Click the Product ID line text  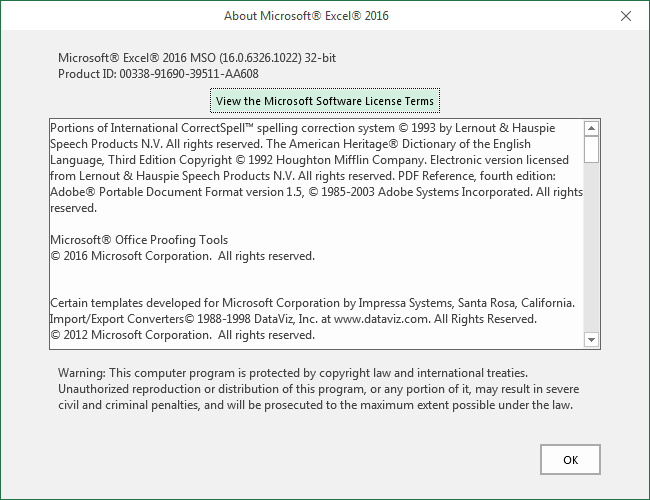pyautogui.click(x=158, y=74)
